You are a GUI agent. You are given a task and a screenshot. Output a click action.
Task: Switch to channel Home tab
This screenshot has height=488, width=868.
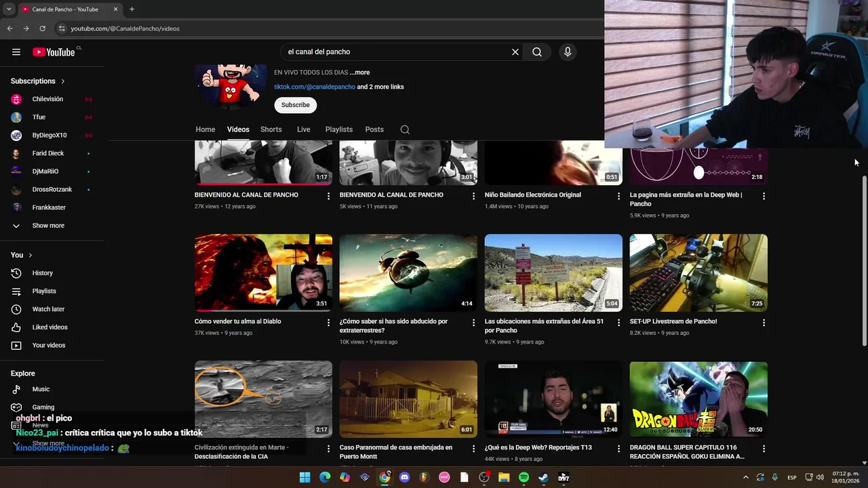(x=205, y=129)
